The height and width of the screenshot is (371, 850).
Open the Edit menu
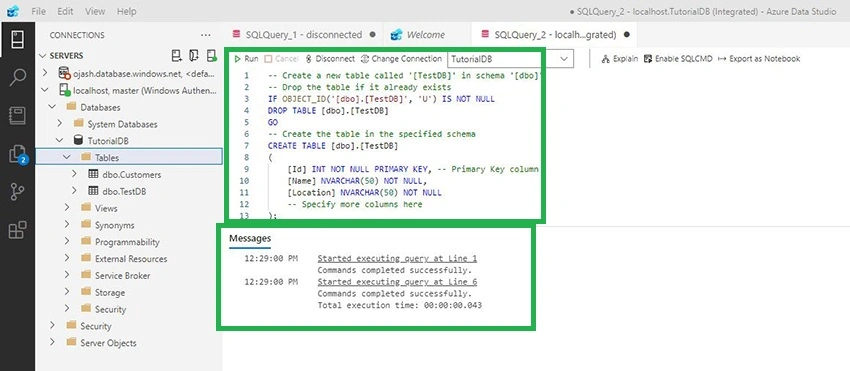coord(65,11)
